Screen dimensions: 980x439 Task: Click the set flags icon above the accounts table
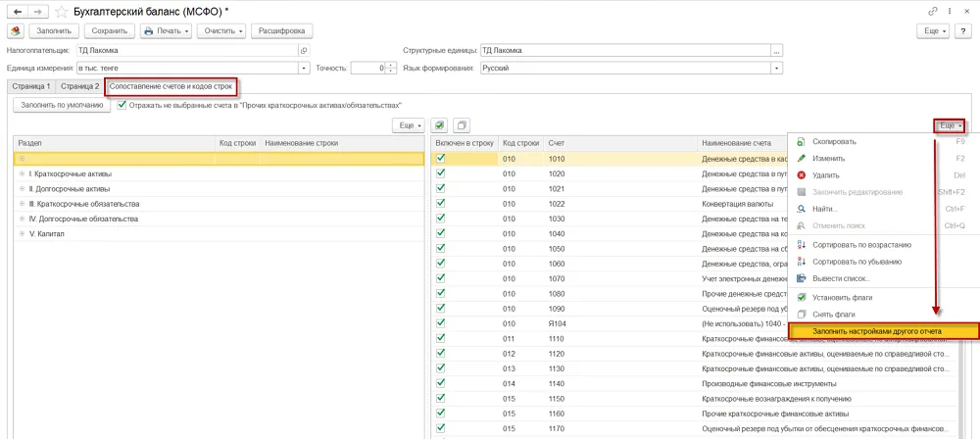[x=440, y=125]
